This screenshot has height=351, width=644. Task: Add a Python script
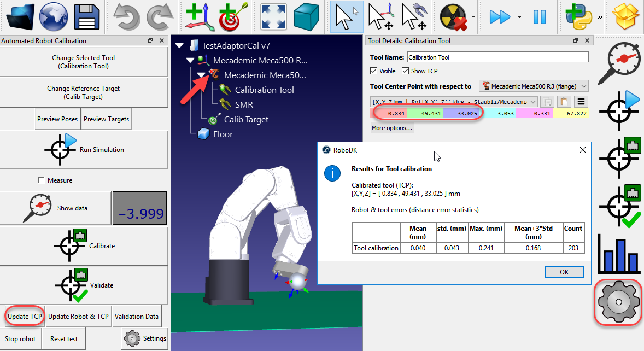(x=578, y=16)
